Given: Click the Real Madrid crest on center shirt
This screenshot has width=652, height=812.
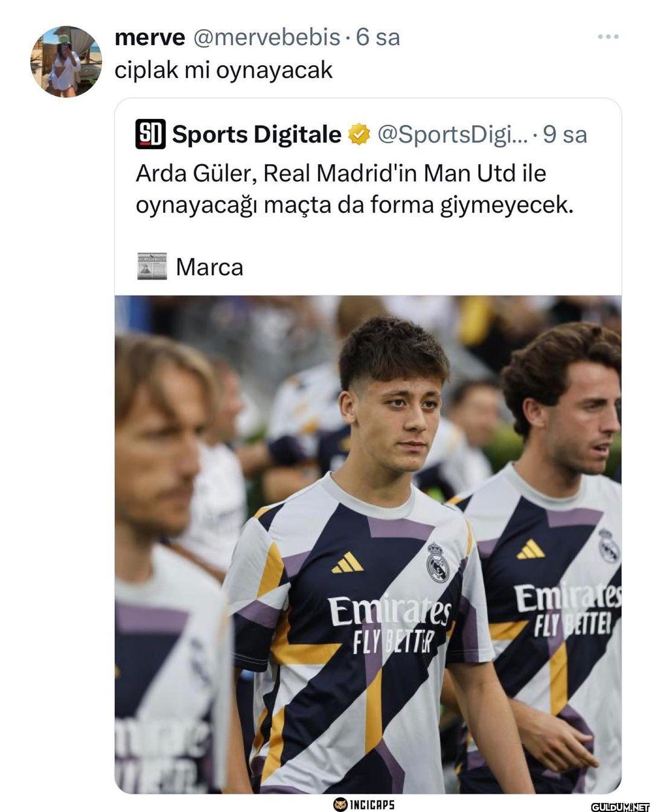Looking at the screenshot, I should [438, 562].
